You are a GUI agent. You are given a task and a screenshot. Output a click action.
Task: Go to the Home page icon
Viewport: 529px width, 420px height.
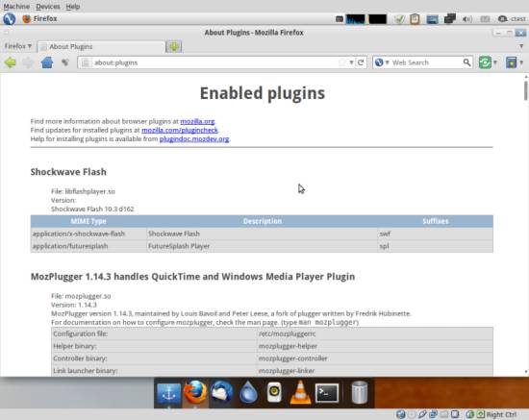click(47, 62)
